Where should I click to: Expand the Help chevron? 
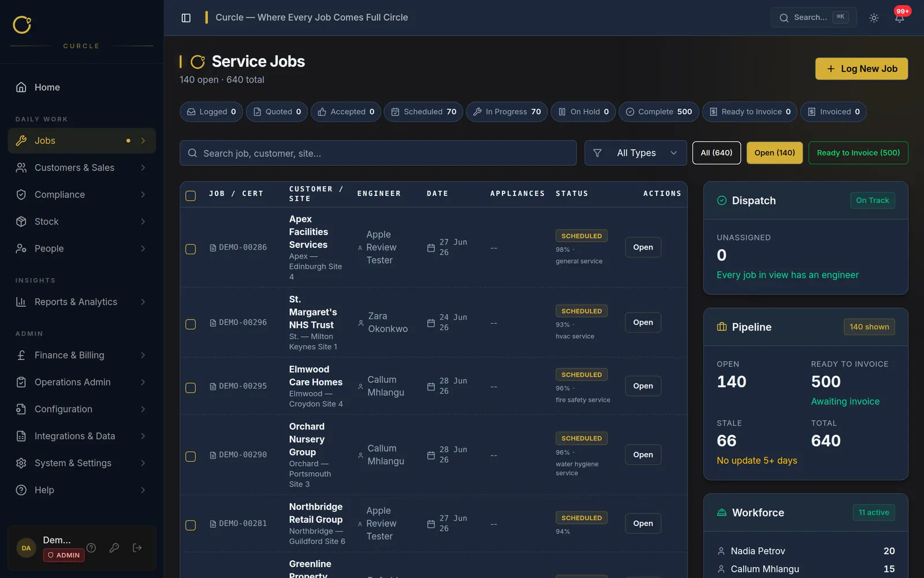tap(143, 490)
